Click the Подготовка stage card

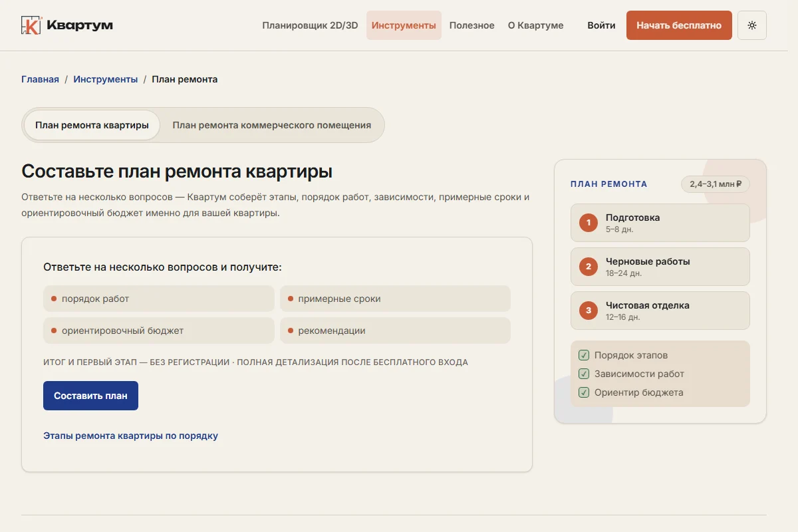pyautogui.click(x=660, y=223)
